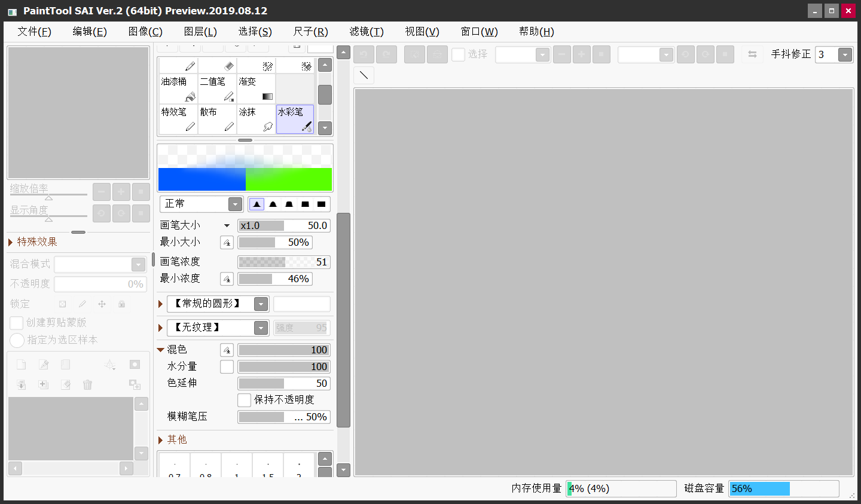This screenshot has height=504, width=861.
Task: Open the 图层(L) menu
Action: [200, 32]
